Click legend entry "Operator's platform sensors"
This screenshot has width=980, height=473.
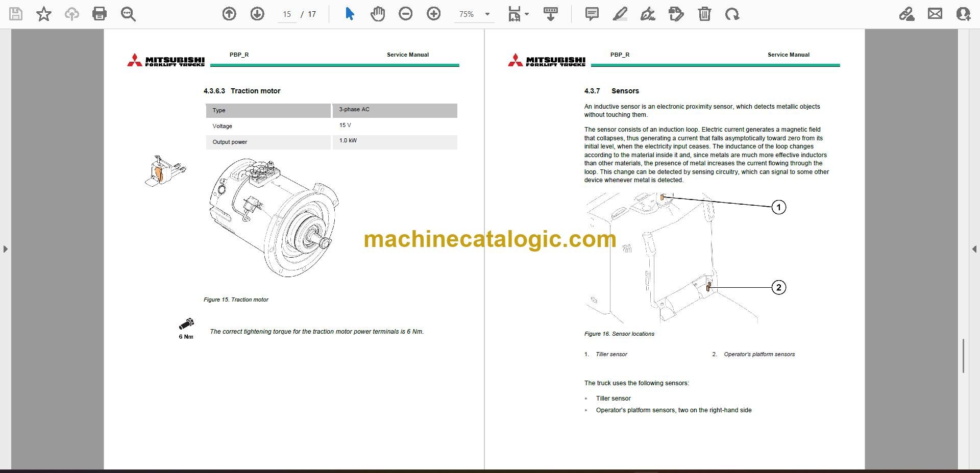point(759,354)
